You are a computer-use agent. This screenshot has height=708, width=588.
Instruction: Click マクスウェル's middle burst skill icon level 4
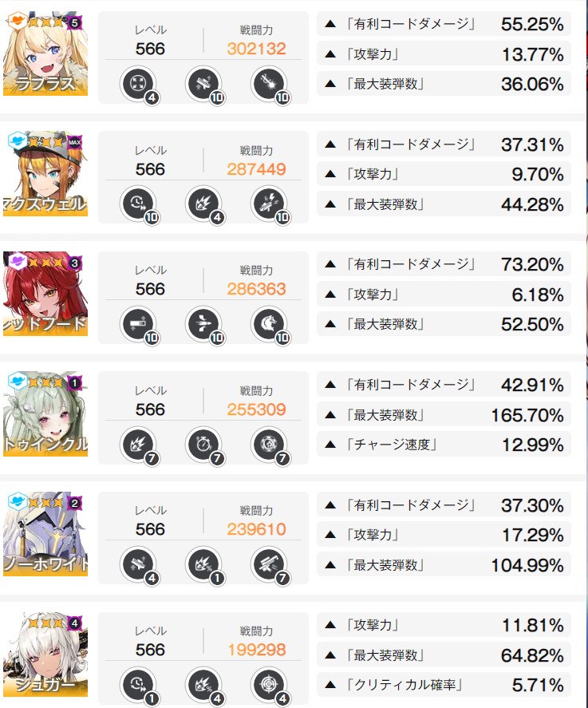(x=203, y=204)
